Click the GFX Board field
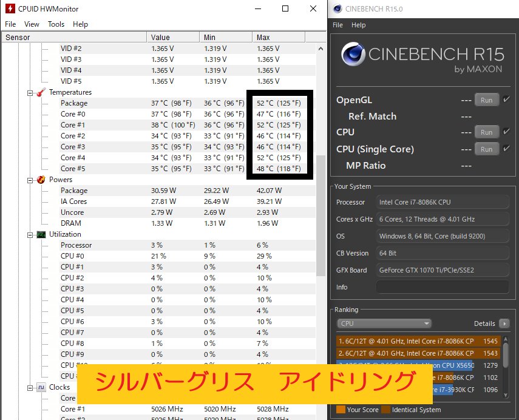The image size is (519, 420). coord(442,269)
